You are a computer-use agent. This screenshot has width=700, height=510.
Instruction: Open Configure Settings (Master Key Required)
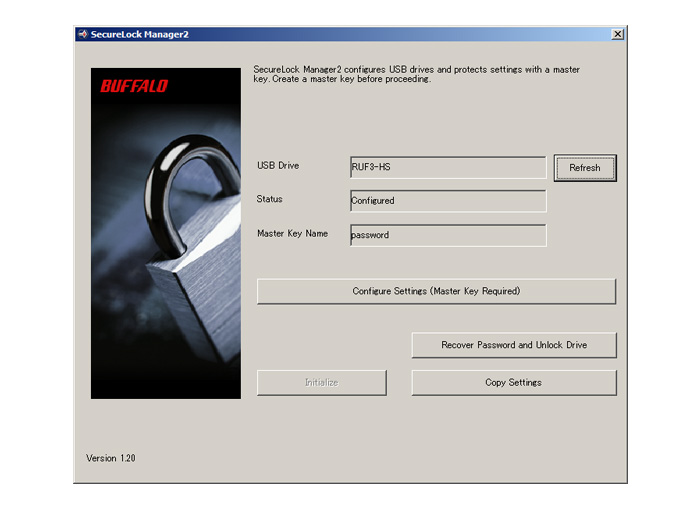(436, 291)
